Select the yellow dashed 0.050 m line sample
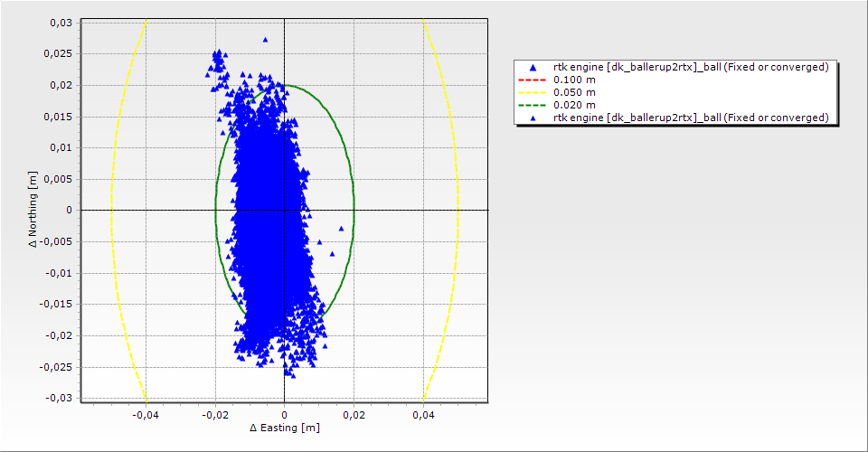This screenshot has width=868, height=452. (532, 92)
